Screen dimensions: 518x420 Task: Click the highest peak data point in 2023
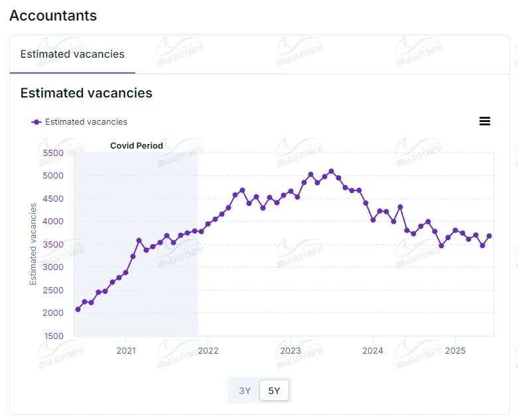(332, 171)
